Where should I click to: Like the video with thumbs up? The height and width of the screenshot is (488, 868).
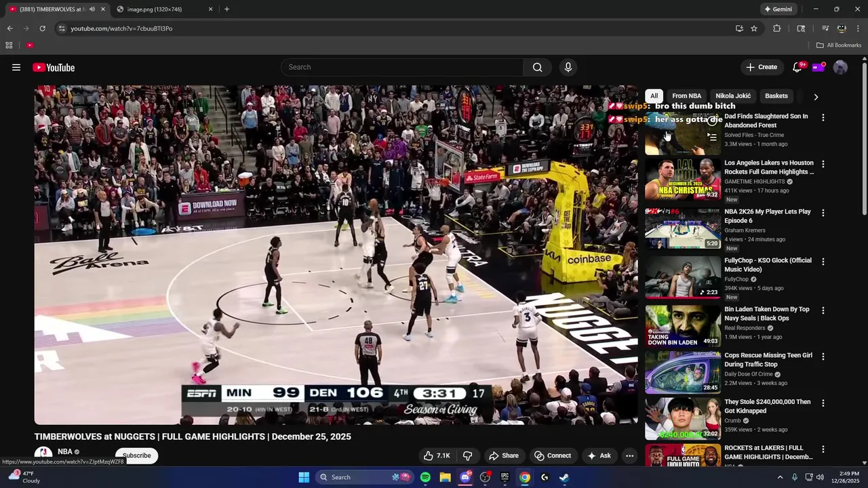(x=437, y=455)
